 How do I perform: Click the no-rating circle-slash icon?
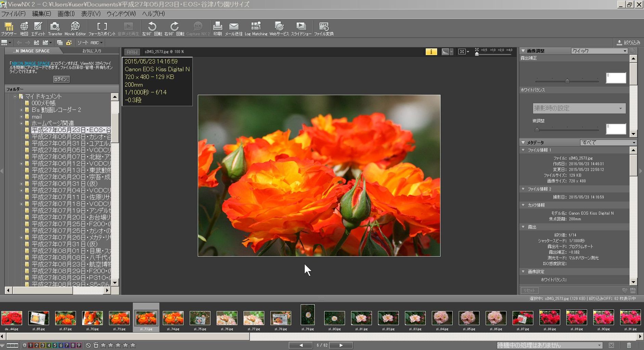point(88,345)
